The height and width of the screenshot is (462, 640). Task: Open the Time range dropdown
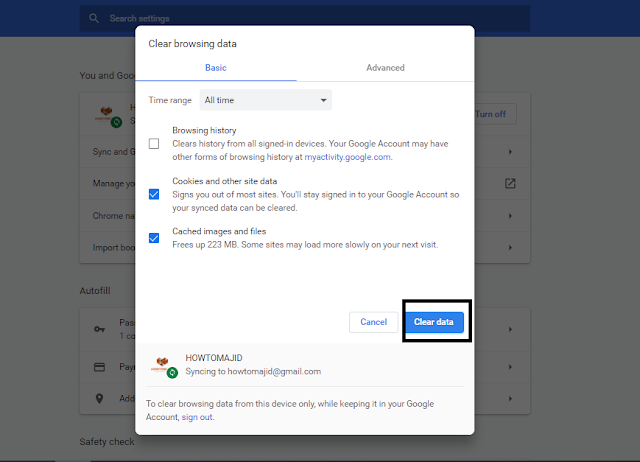click(x=266, y=100)
